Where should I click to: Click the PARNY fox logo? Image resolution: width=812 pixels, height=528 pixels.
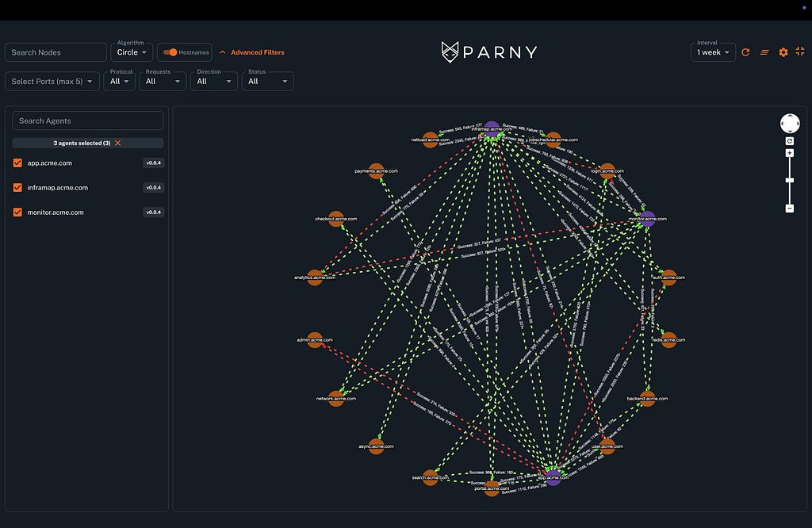(450, 52)
